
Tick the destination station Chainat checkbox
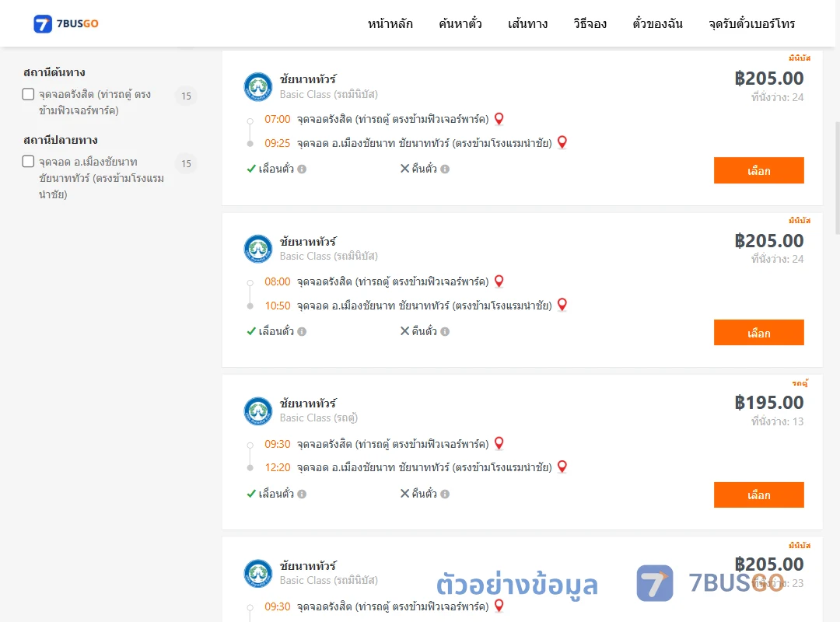(x=29, y=162)
